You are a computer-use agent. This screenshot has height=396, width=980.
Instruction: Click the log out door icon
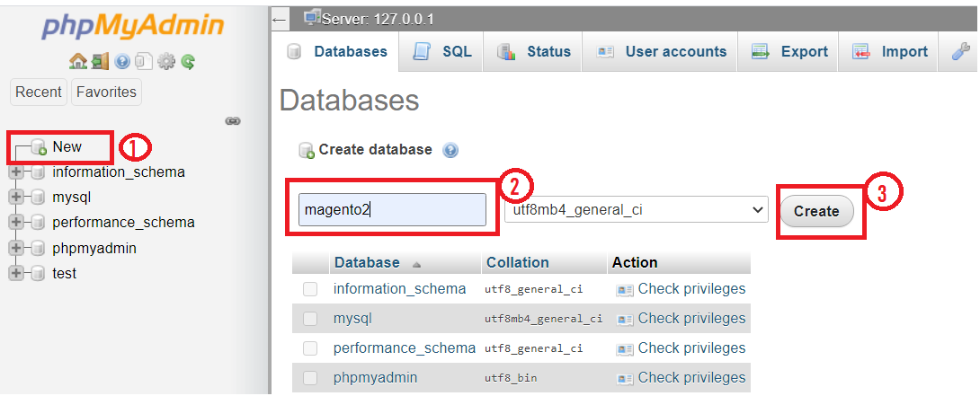click(x=100, y=60)
